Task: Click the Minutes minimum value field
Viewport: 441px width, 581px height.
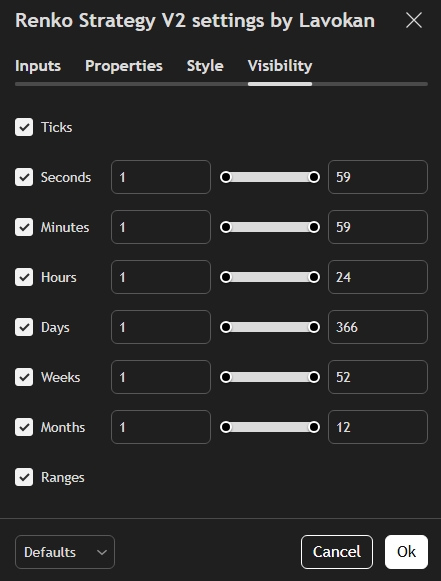Action: click(161, 227)
